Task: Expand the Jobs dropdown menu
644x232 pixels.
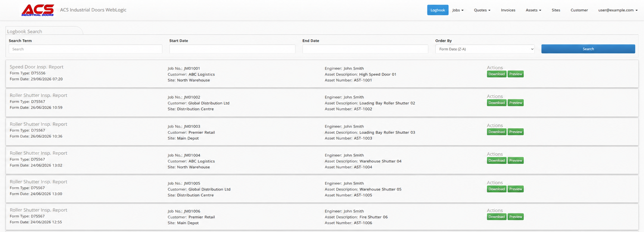Action: 458,10
